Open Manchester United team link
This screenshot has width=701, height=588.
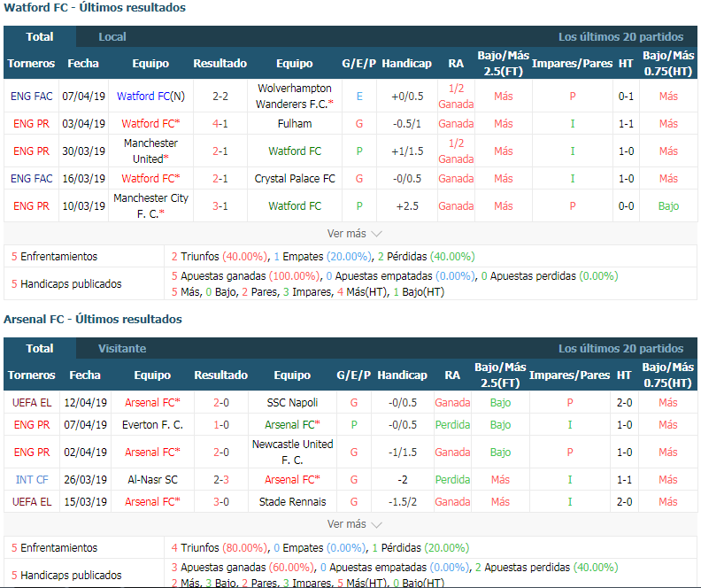[150, 151]
